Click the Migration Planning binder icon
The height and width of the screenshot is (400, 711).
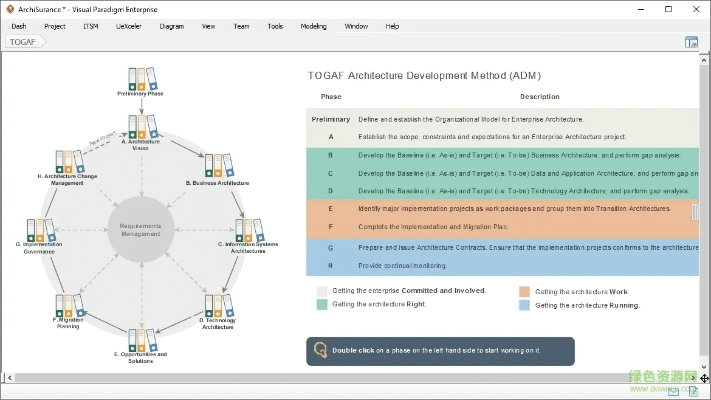tap(68, 305)
